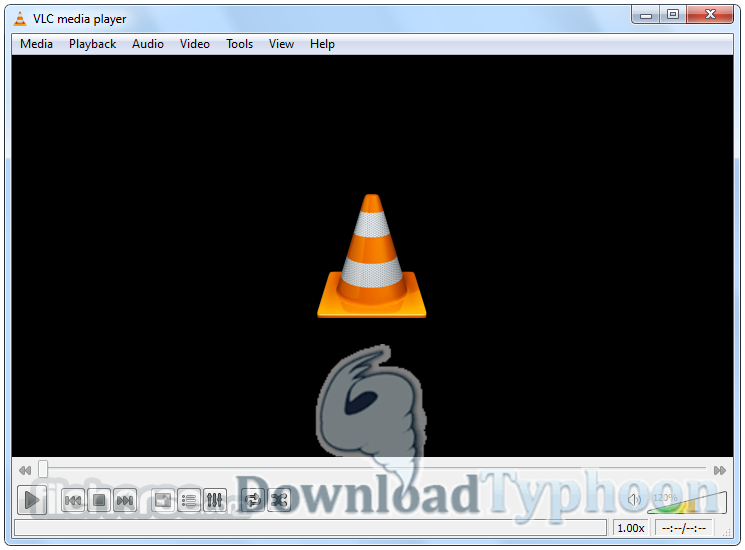Open the Video menu
This screenshot has width=745, height=550.
coord(194,44)
